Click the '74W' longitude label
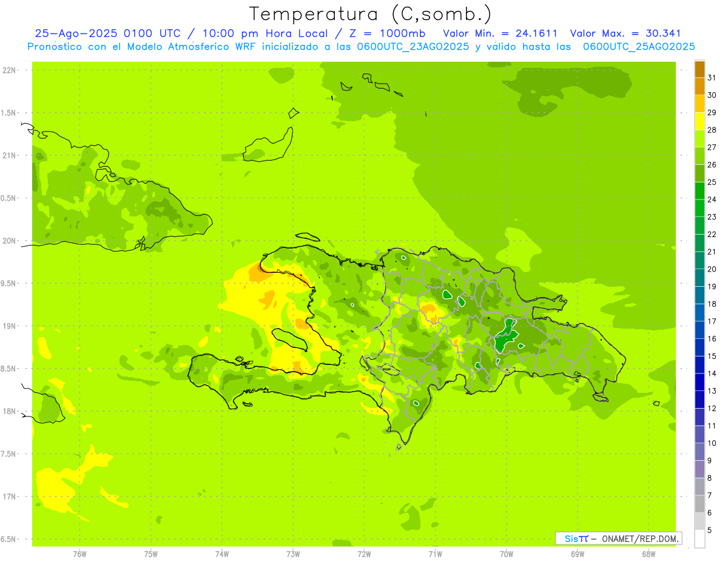728x562 pixels. 222,554
